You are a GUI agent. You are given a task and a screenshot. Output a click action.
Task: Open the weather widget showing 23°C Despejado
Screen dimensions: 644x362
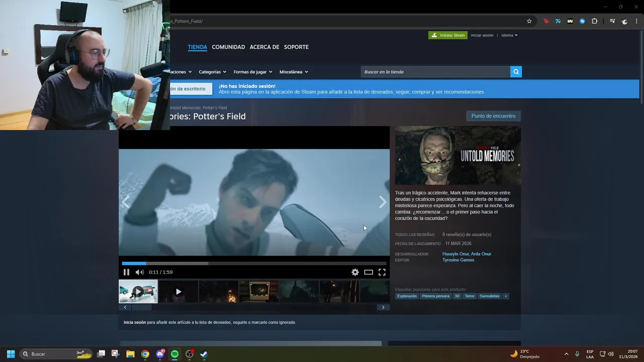(x=524, y=354)
